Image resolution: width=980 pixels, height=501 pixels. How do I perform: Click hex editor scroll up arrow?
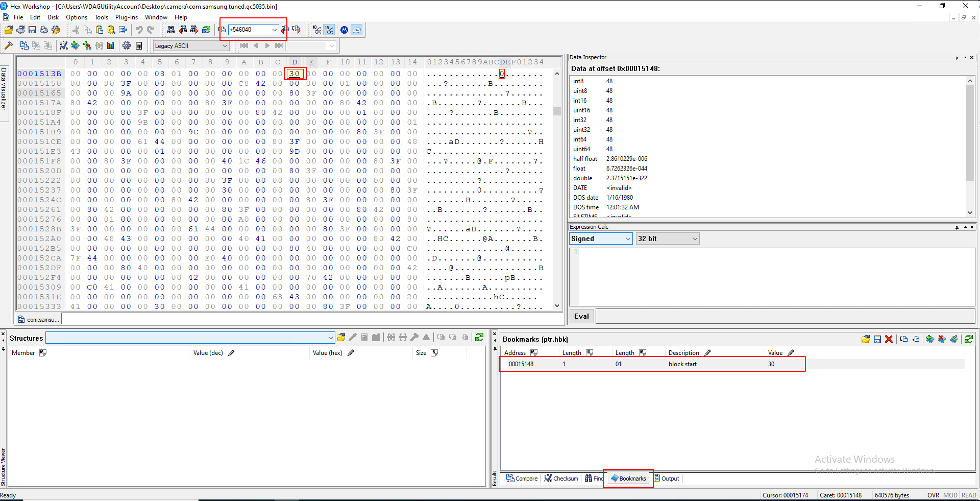(x=557, y=74)
